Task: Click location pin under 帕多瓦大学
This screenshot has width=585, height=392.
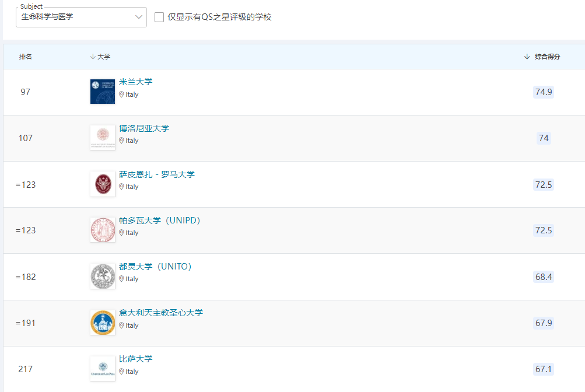Action: (121, 233)
